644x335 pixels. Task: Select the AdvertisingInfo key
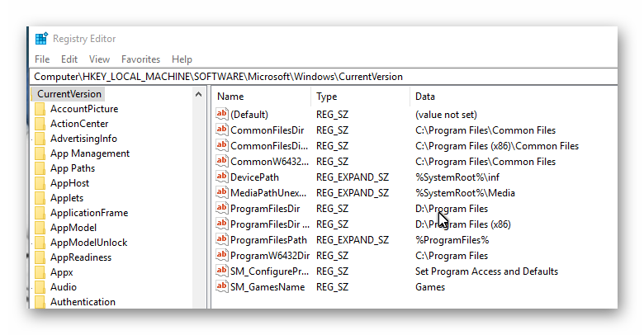[83, 139]
